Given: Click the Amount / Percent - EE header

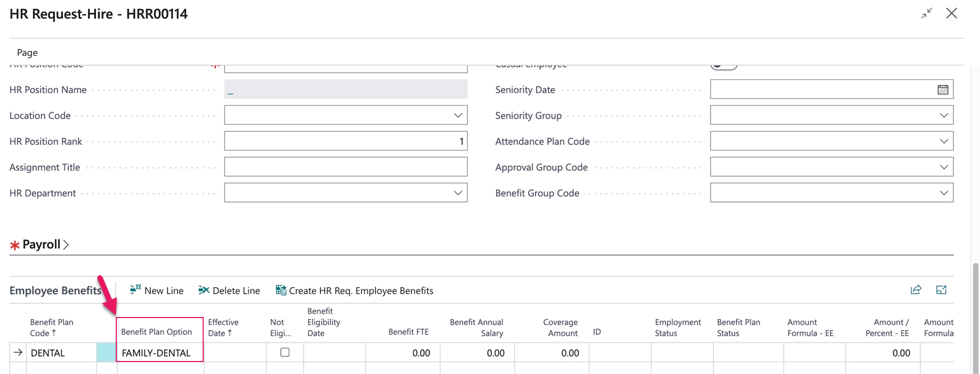Looking at the screenshot, I should coord(887,327).
